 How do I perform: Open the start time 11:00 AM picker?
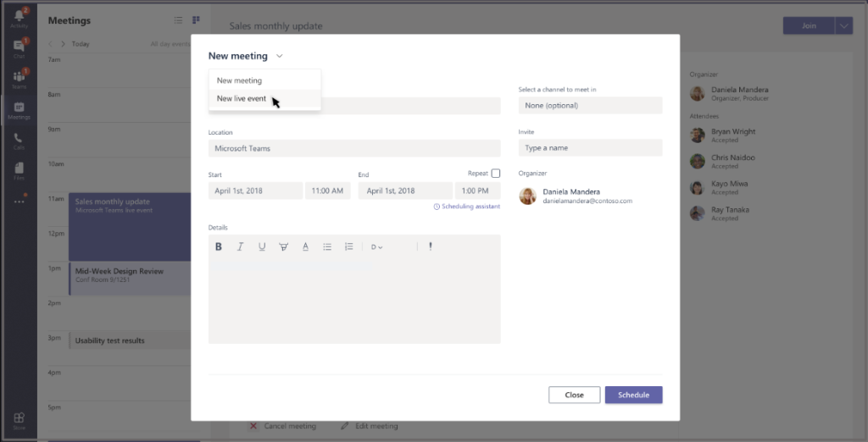pyautogui.click(x=326, y=191)
